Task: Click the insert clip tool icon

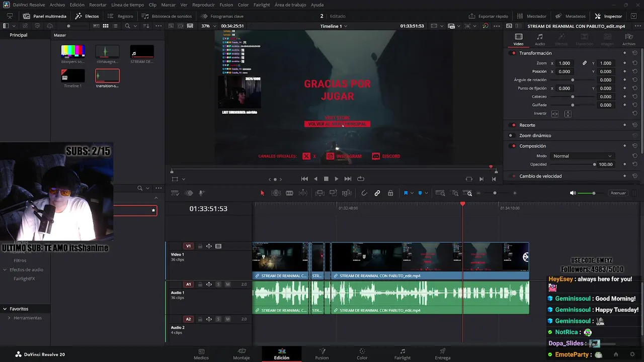Action: [x=320, y=193]
